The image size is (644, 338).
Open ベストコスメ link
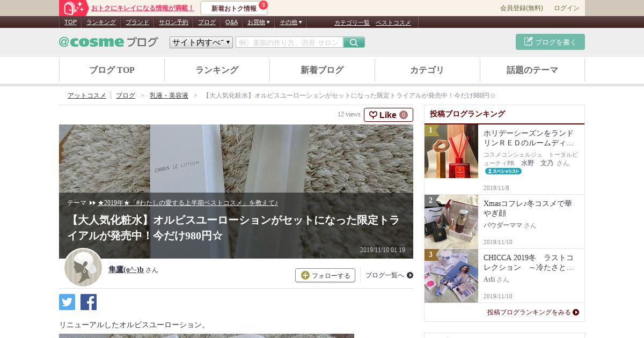click(393, 23)
